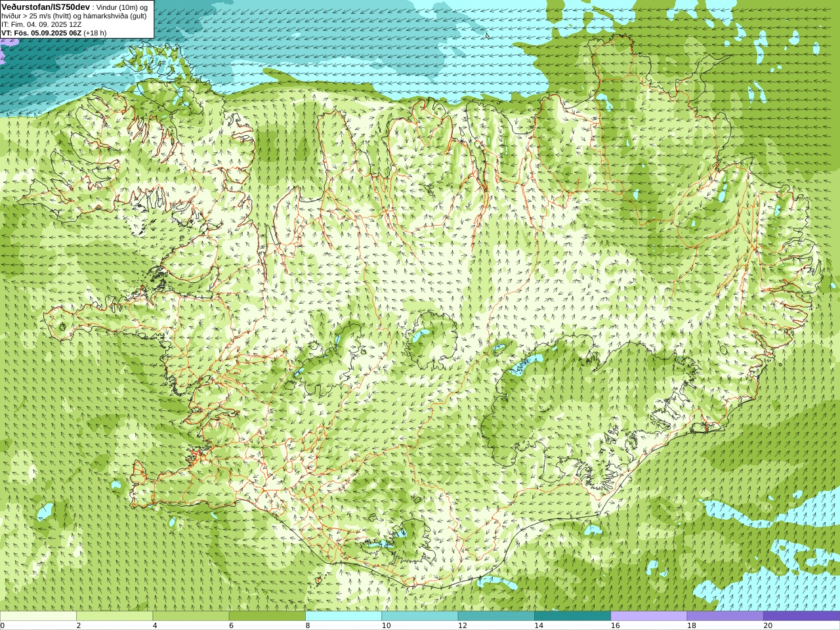840x630 pixels.
Task: Select the green 4–6 legend swatch
Action: (x=190, y=616)
